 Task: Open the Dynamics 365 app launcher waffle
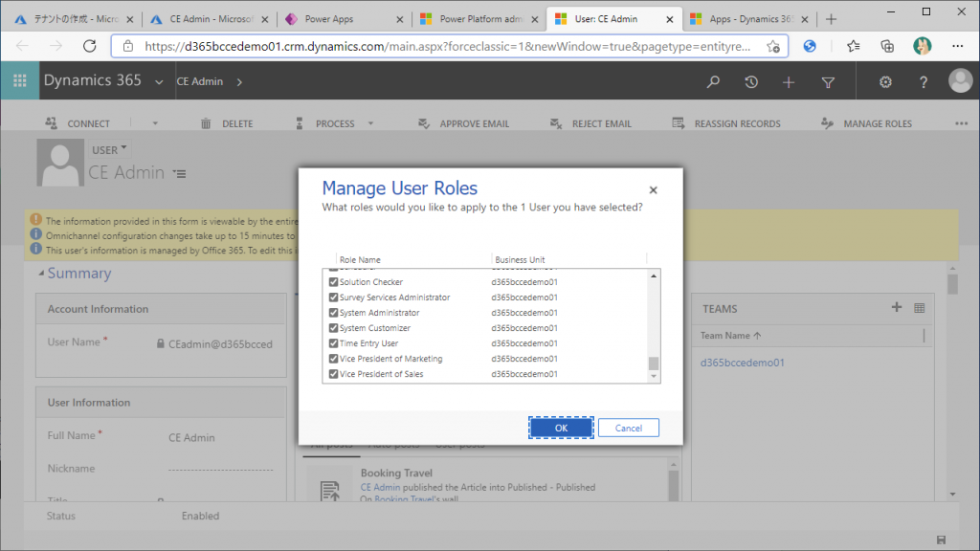(x=20, y=80)
